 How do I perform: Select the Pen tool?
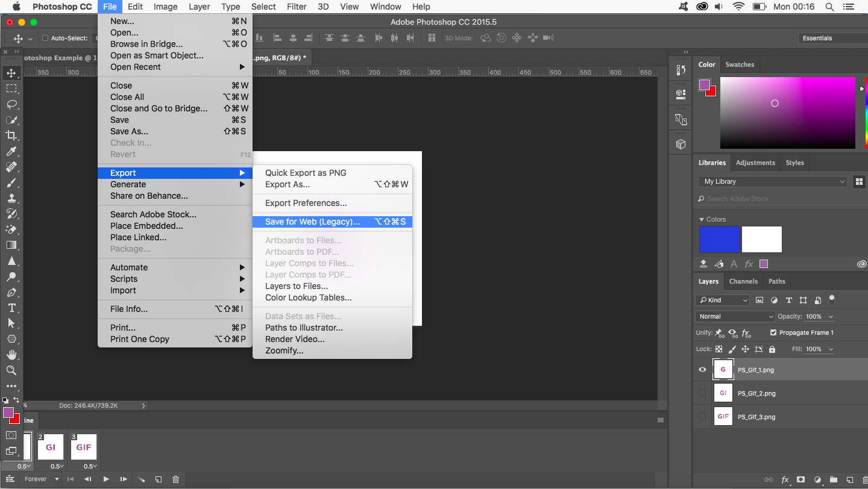click(x=11, y=292)
